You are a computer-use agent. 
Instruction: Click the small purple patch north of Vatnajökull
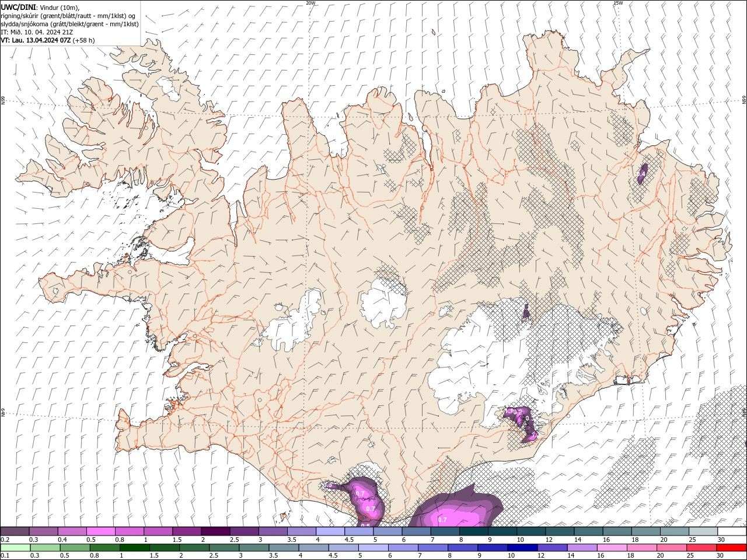pos(526,312)
